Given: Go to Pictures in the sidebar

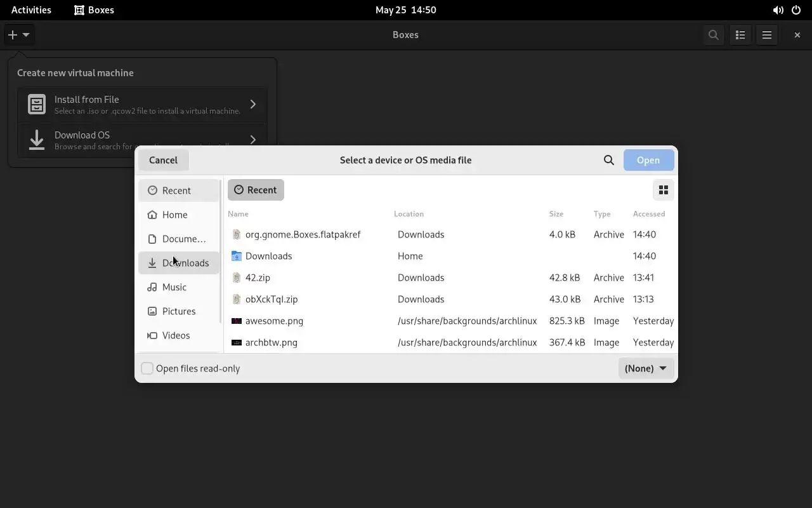Looking at the screenshot, I should tap(179, 311).
